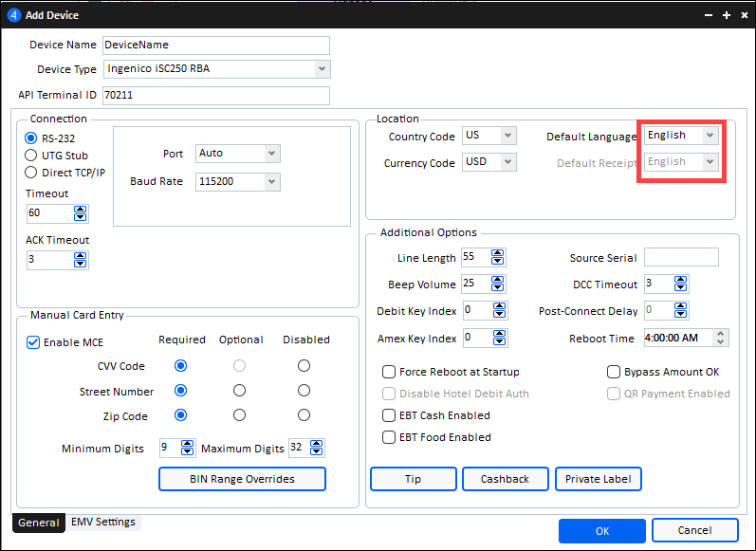Increase the Line Length value
The height and width of the screenshot is (551, 756).
click(x=499, y=253)
